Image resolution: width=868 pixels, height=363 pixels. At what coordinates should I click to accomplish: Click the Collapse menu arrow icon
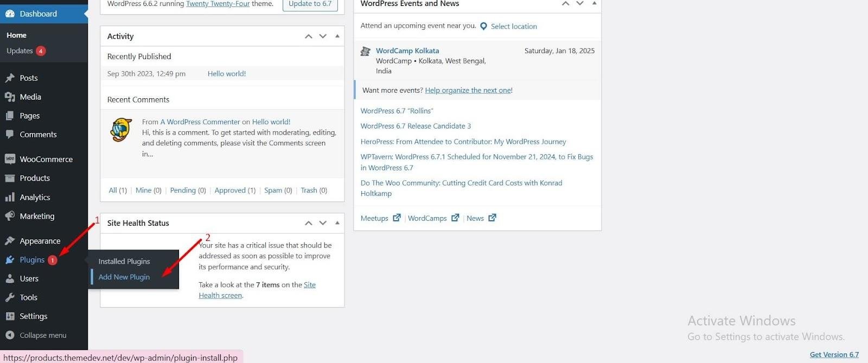[10, 335]
